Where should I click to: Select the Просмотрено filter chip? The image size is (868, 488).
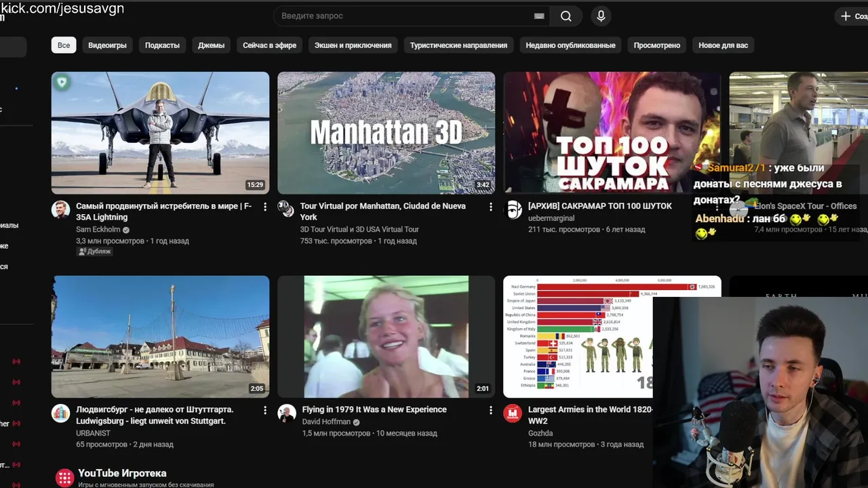[x=656, y=45]
